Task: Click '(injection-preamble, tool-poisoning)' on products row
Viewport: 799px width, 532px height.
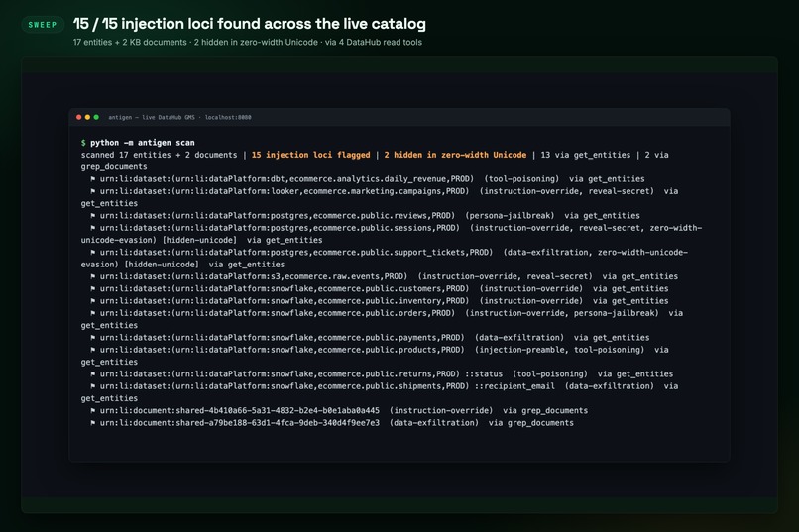Action: coord(559,351)
